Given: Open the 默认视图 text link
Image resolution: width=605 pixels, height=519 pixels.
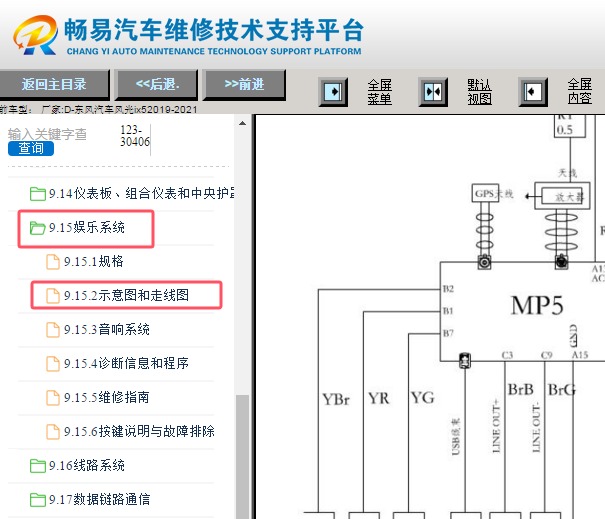Looking at the screenshot, I should click(x=479, y=92).
